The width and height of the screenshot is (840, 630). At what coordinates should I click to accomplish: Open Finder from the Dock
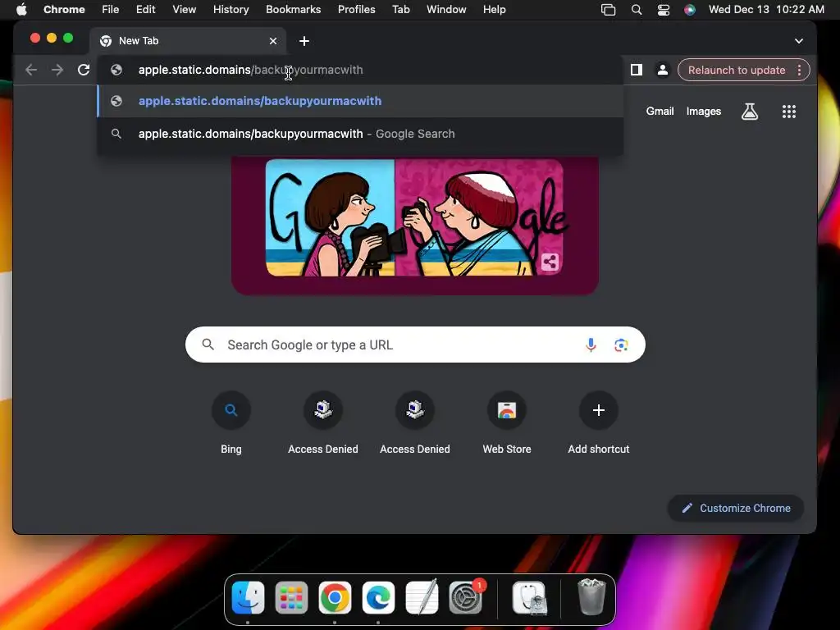(x=248, y=597)
